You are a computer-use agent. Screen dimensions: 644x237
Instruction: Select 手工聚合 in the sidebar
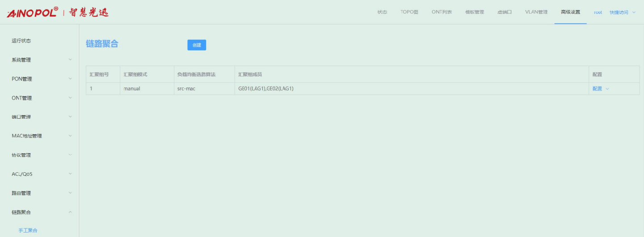[28, 230]
